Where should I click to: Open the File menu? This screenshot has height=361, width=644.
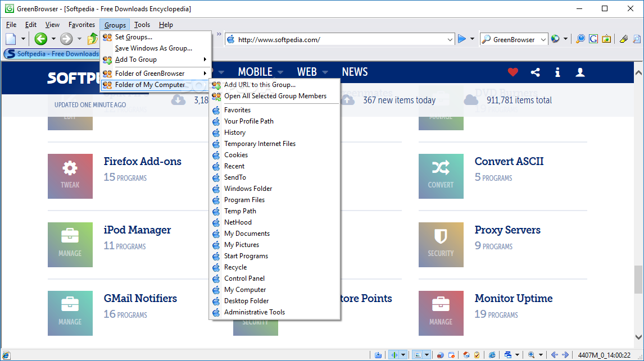point(11,25)
